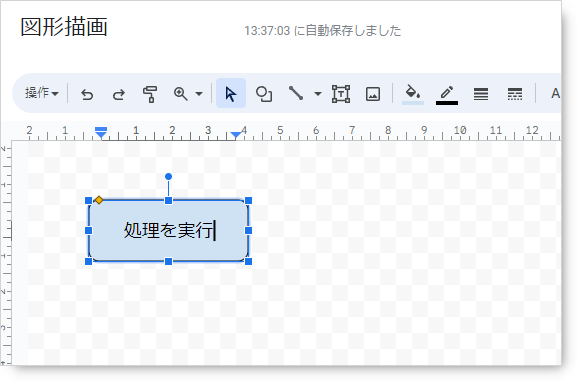Click the insert image icon
Viewport: 577px width, 381px height.
373,94
